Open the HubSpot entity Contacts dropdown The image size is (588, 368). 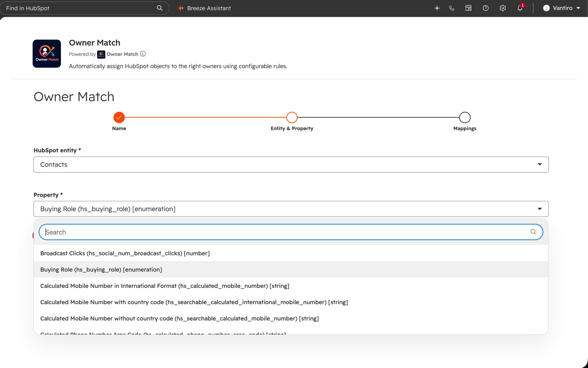[x=291, y=165]
